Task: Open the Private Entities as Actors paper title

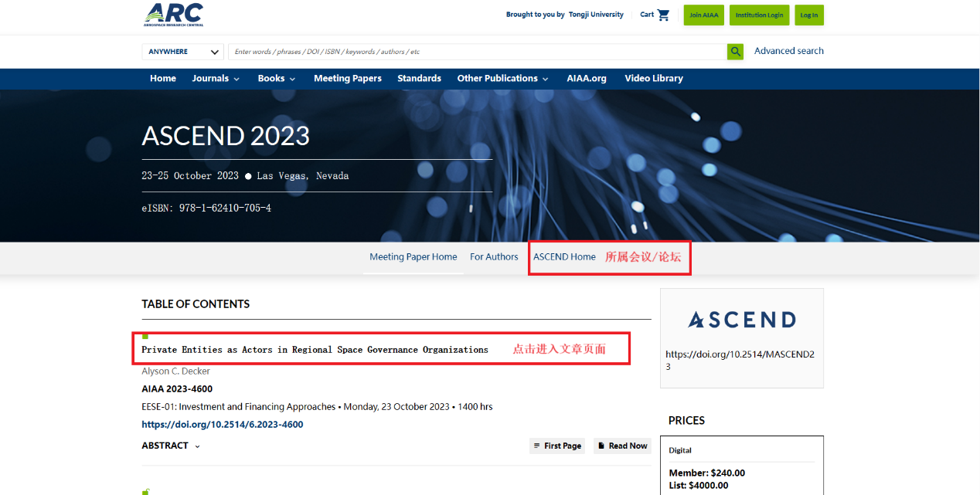Action: tap(315, 350)
